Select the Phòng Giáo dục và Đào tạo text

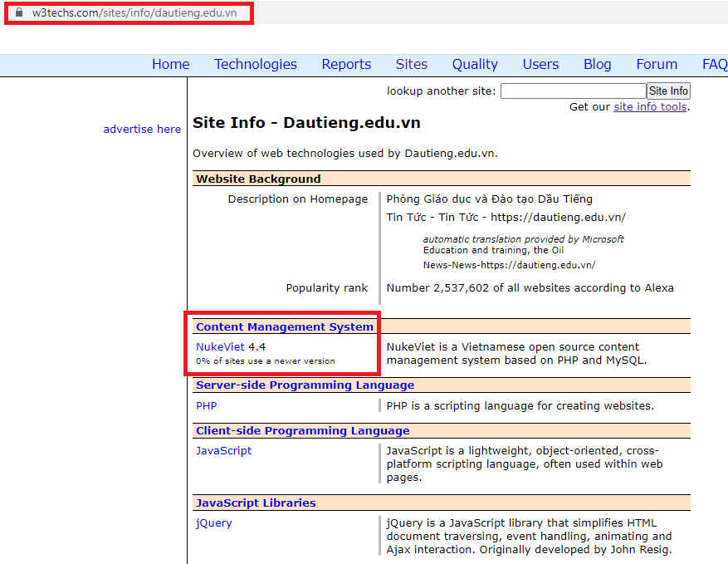[x=490, y=199]
